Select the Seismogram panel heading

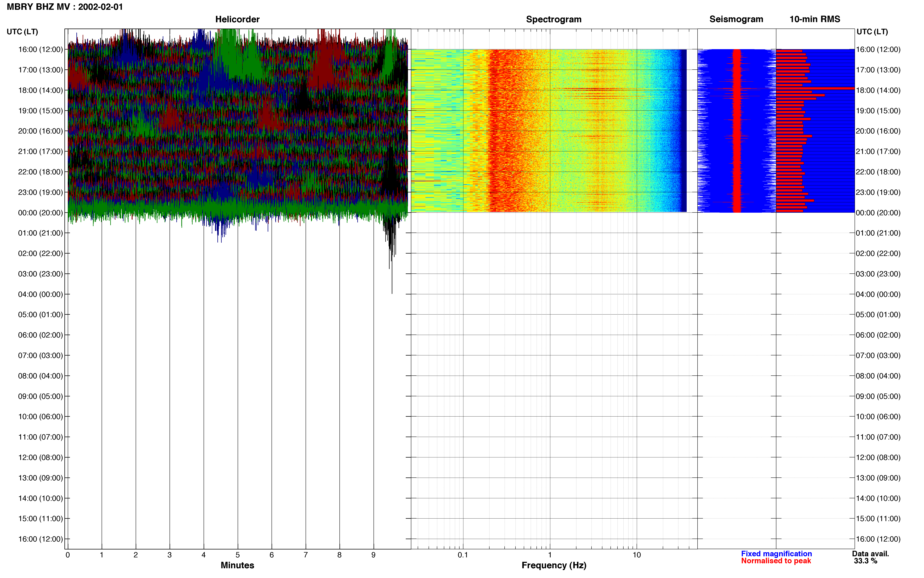[x=736, y=19]
